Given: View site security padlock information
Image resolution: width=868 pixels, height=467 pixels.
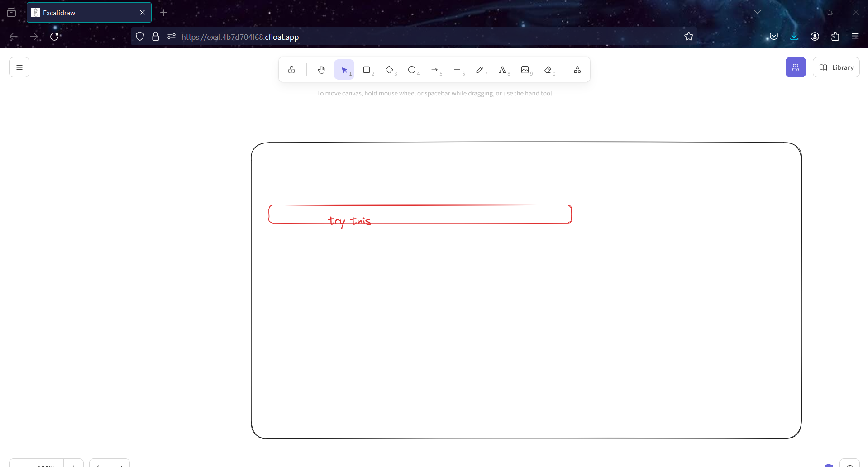Looking at the screenshot, I should coord(156,37).
